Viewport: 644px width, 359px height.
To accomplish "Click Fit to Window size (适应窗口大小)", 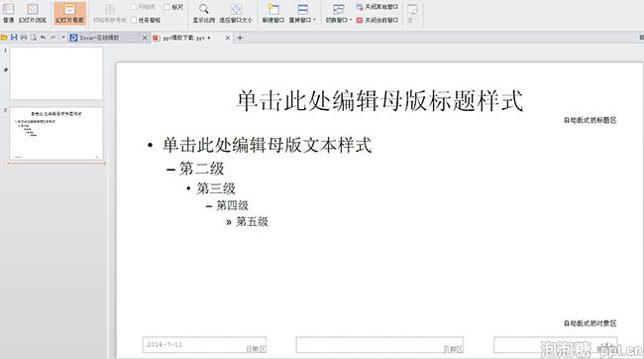I will (236, 13).
